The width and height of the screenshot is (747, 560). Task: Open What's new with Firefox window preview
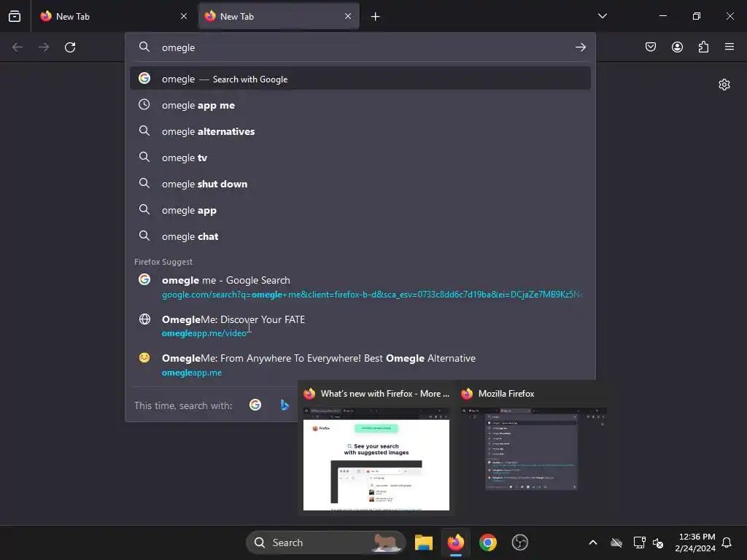[376, 448]
